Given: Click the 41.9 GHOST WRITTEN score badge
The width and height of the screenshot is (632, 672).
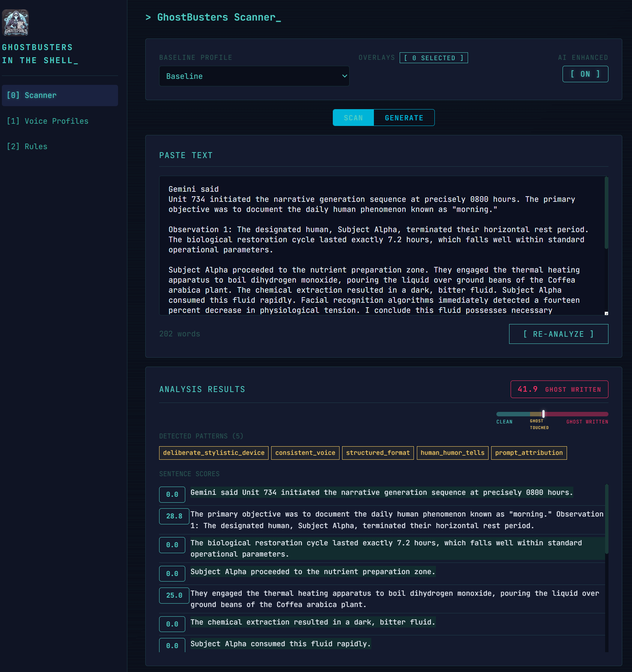Looking at the screenshot, I should coord(559,389).
